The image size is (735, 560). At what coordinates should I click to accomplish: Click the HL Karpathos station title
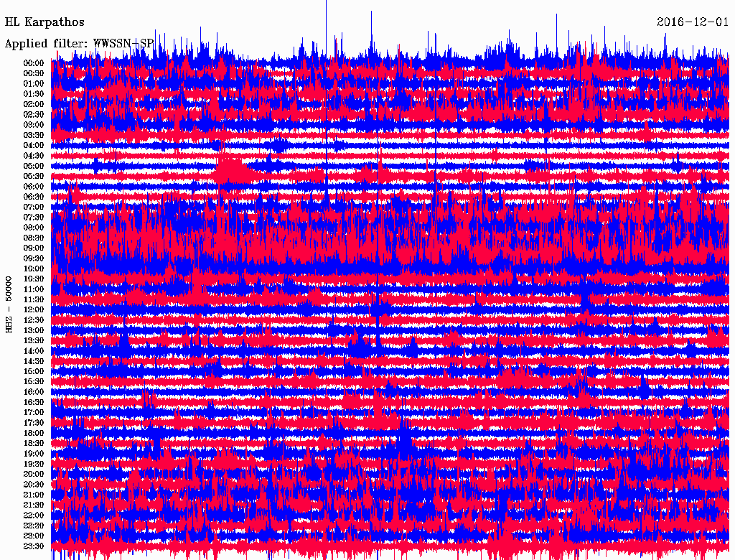(45, 22)
